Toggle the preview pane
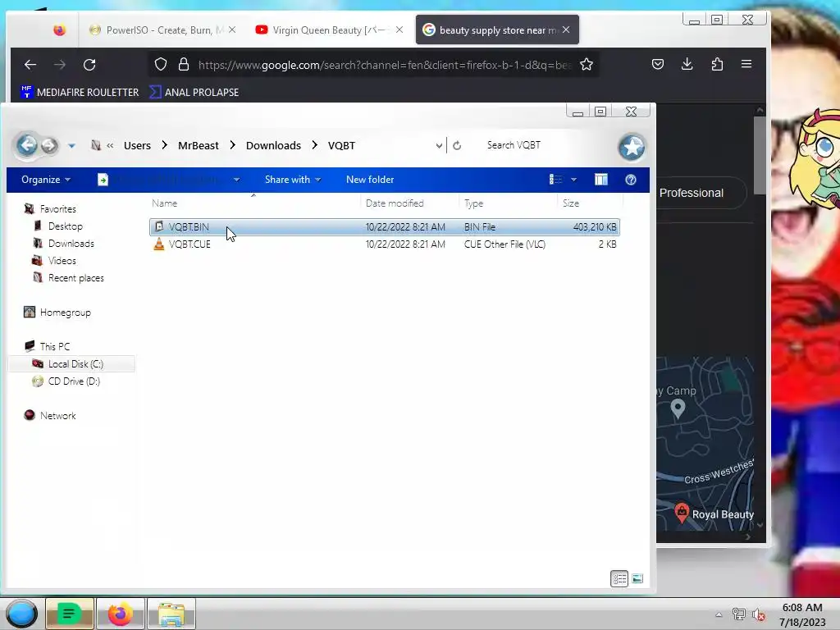840x630 pixels. click(601, 180)
